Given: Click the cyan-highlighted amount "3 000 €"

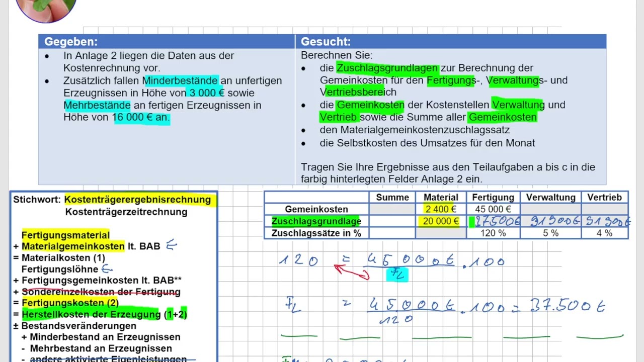Looking at the screenshot, I should coord(206,93).
